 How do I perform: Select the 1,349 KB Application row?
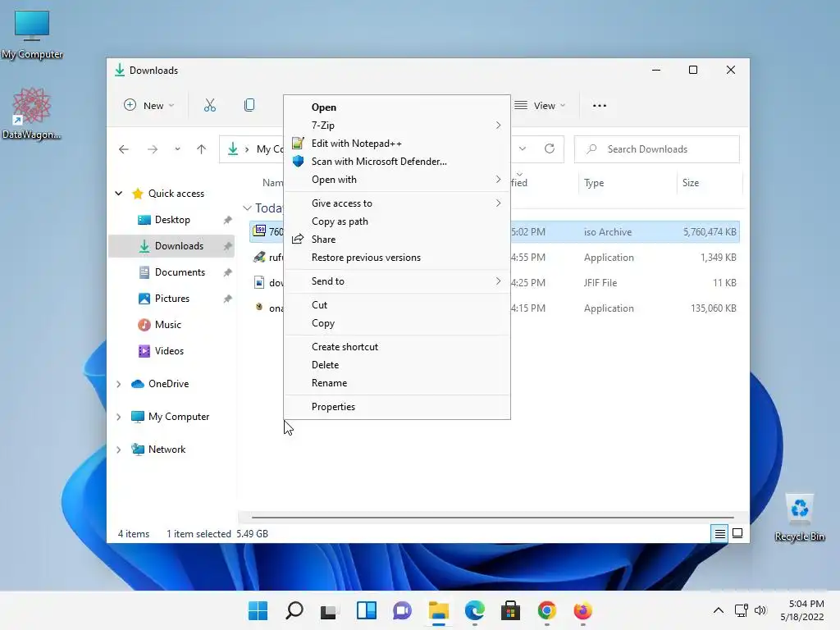pos(624,258)
